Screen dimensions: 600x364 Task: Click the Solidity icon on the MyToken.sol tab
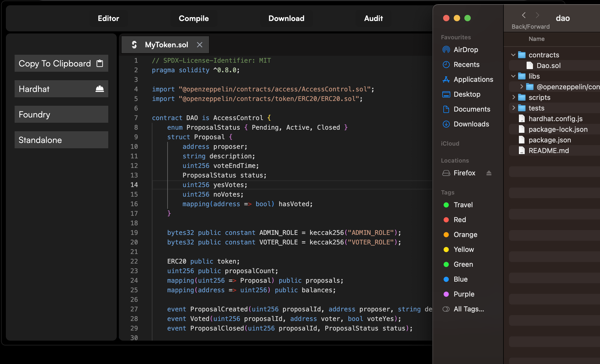135,45
